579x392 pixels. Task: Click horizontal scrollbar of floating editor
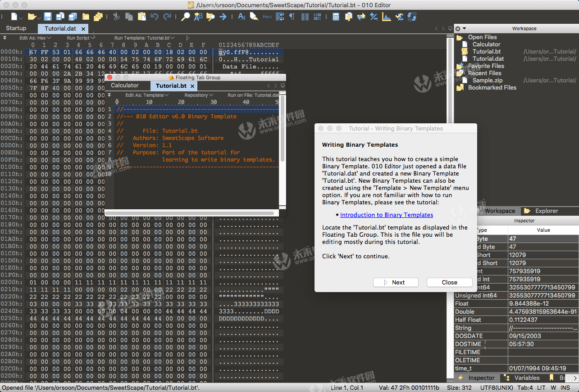click(189, 213)
